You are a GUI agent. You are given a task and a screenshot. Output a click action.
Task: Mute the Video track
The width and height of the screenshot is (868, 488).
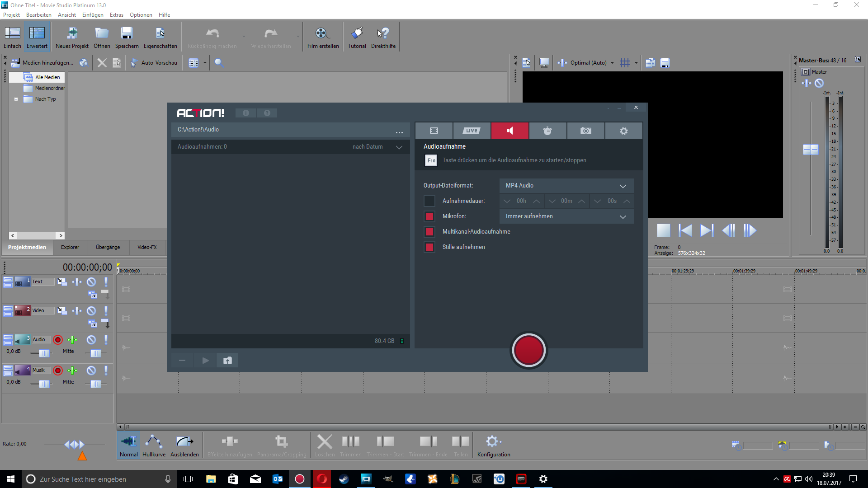point(91,311)
